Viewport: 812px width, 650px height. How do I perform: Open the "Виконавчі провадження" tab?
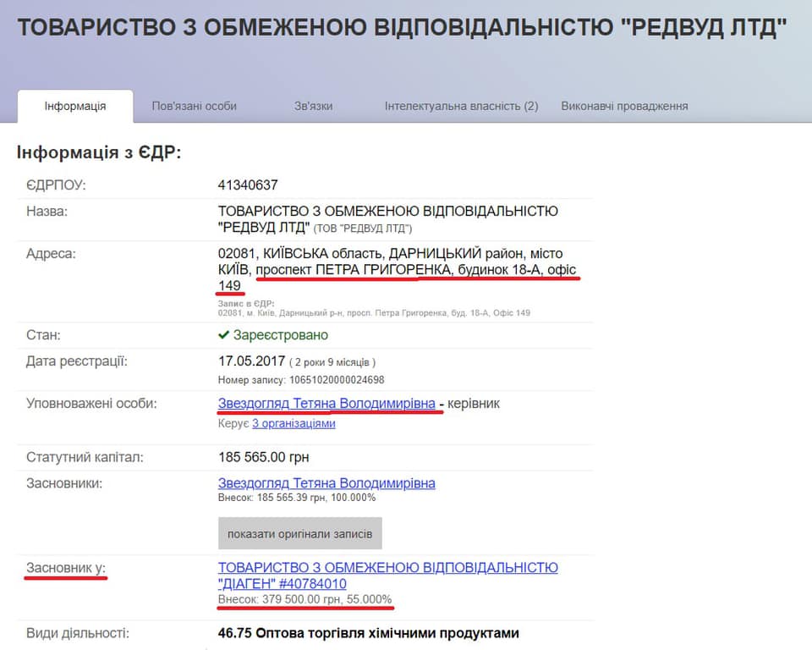point(623,106)
